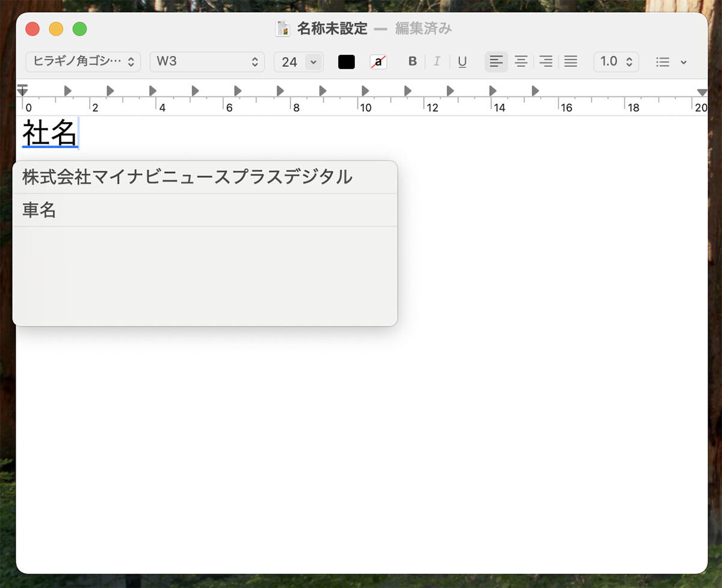The width and height of the screenshot is (722, 588).
Task: Center align the text
Action: click(521, 61)
